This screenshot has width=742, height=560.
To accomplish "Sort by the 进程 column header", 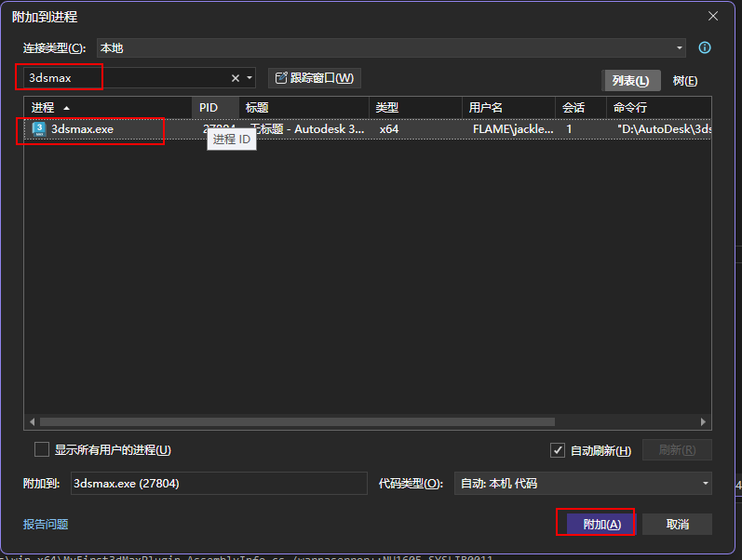I will [108, 108].
